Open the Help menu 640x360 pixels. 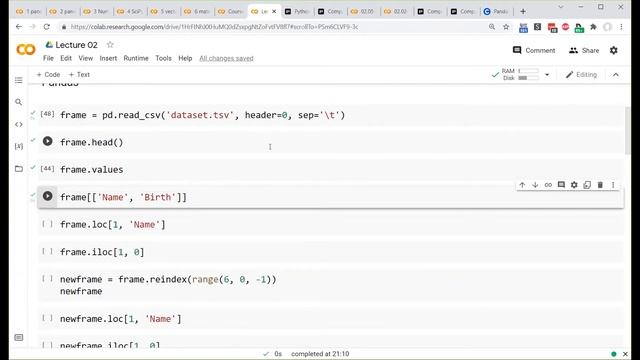point(185,58)
